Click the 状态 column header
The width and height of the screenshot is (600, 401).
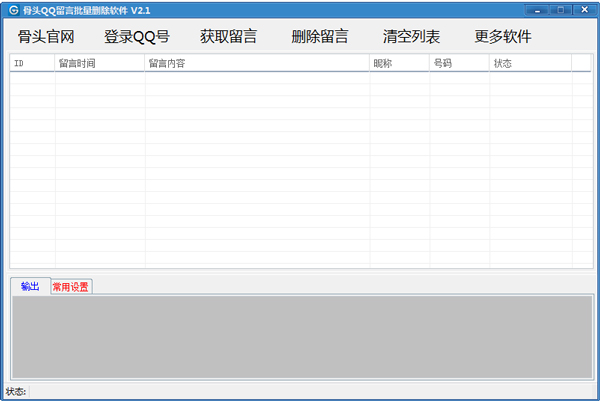coord(530,63)
